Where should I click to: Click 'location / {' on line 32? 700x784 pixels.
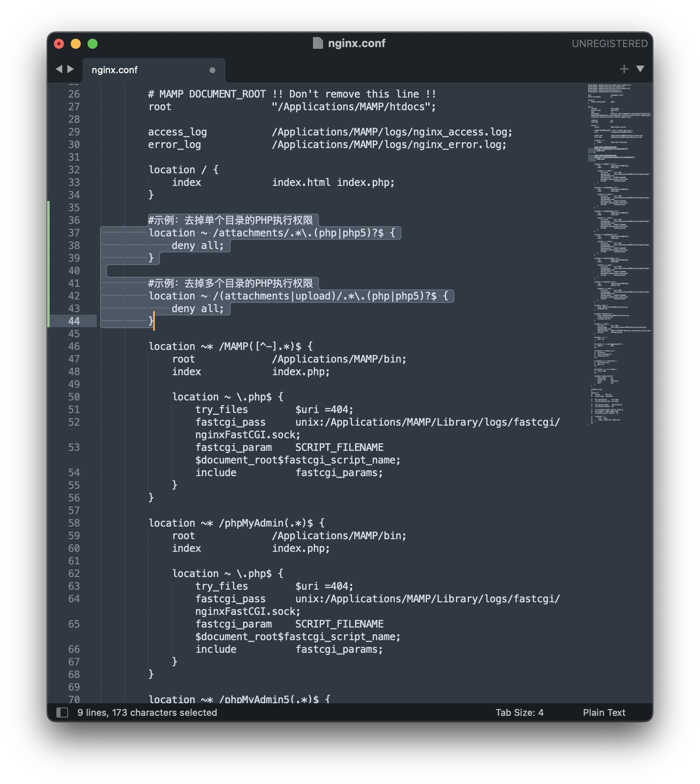pos(183,170)
